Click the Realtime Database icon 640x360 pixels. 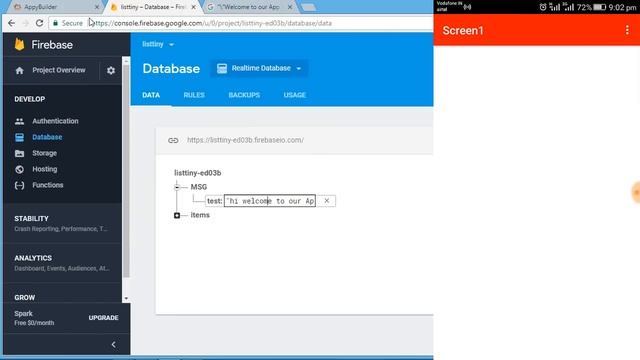point(222,69)
